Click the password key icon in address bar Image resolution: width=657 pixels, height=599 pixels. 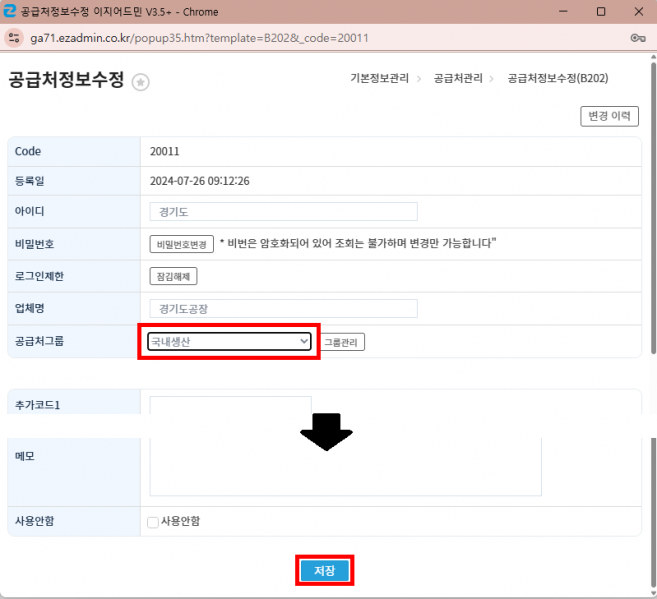pyautogui.click(x=637, y=37)
